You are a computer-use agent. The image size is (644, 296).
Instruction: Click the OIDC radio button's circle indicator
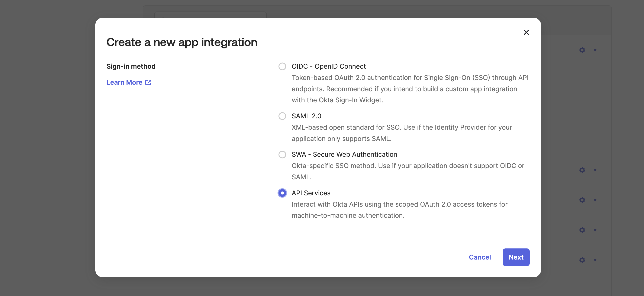tap(282, 66)
